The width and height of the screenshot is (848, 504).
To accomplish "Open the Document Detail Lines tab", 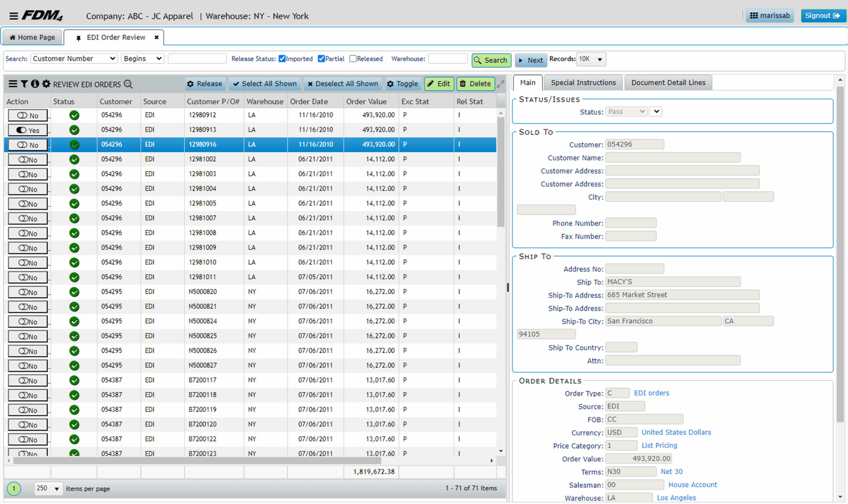I will [x=668, y=83].
